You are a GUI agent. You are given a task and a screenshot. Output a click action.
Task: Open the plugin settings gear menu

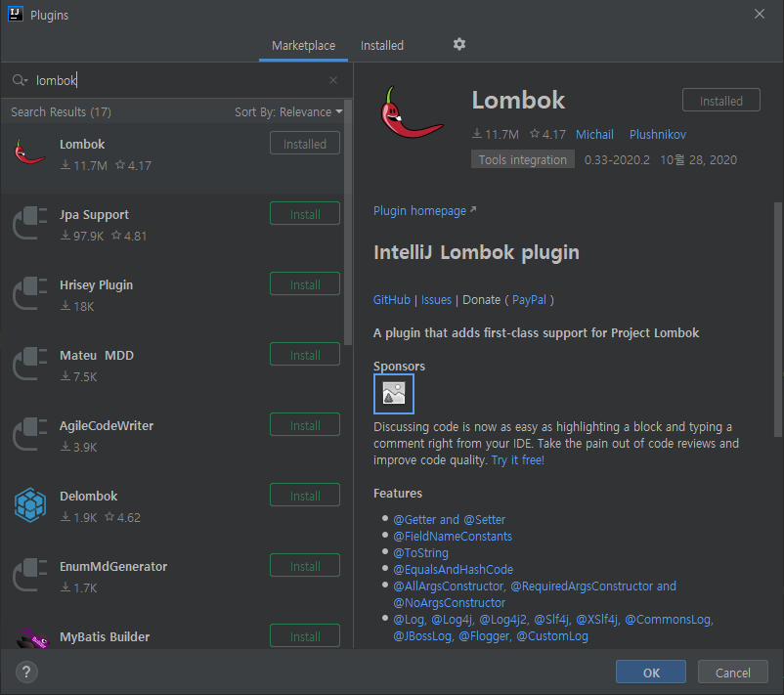459,45
